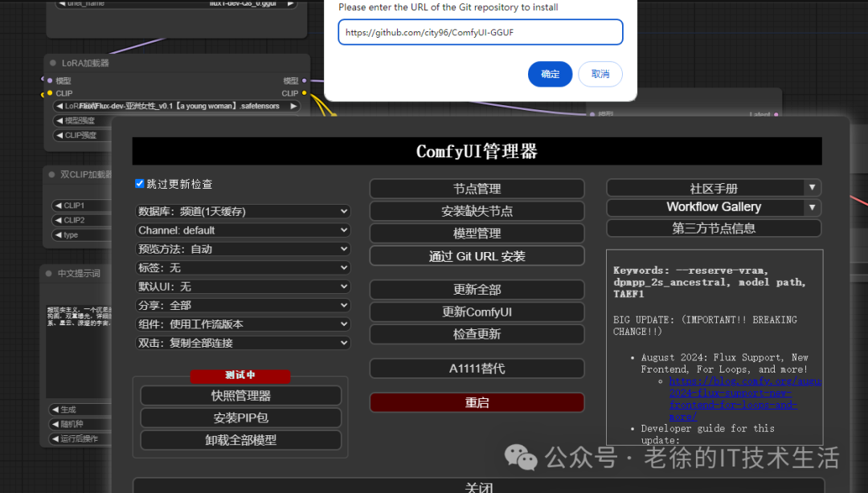The width and height of the screenshot is (868, 493).
Task: Cancel the prompt with 取消
Action: click(600, 74)
